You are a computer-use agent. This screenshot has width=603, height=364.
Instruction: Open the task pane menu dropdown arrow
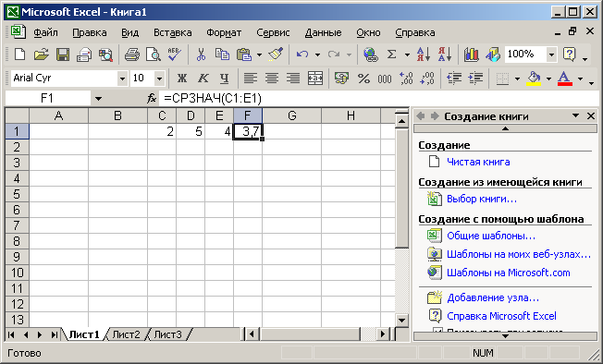[x=575, y=115]
